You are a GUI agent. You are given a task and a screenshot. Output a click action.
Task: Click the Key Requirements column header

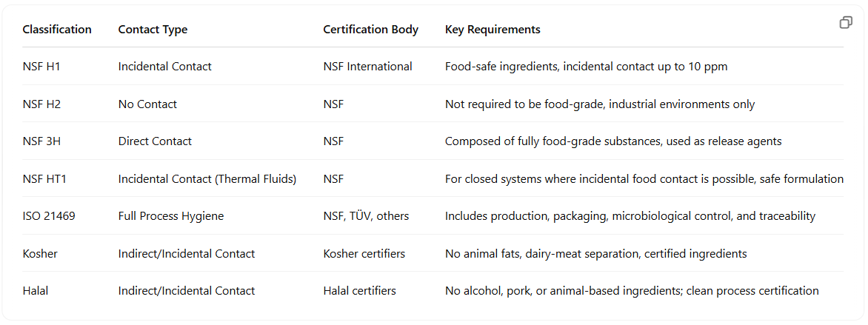(x=493, y=30)
